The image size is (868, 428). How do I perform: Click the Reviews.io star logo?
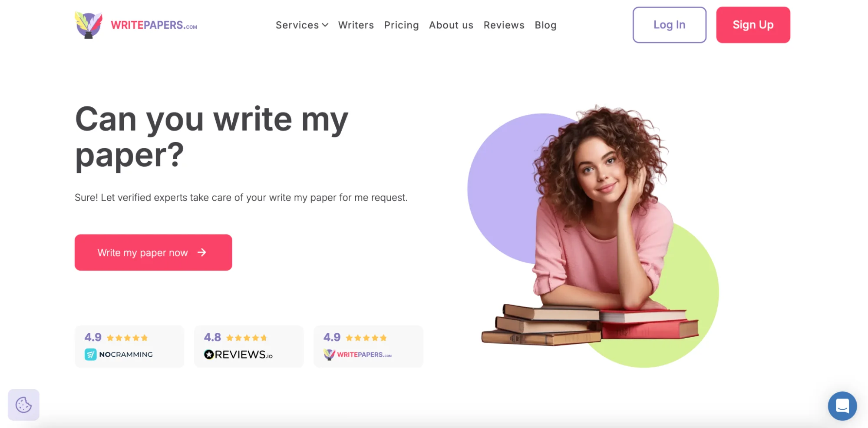[209, 355]
